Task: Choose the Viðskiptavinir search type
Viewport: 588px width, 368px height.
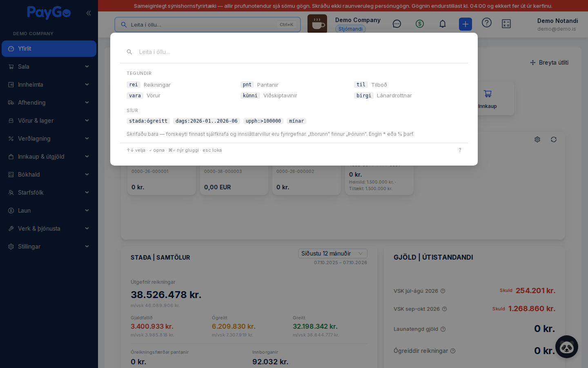Action: pos(269,95)
